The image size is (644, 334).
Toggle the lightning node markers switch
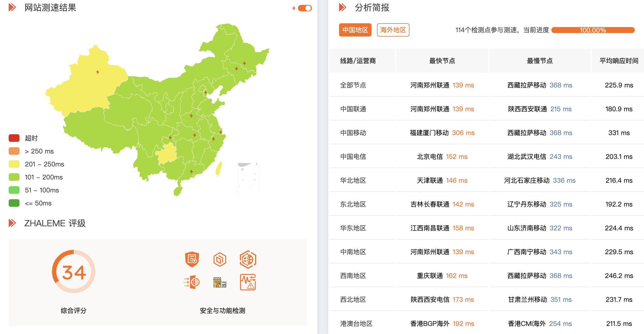(305, 8)
